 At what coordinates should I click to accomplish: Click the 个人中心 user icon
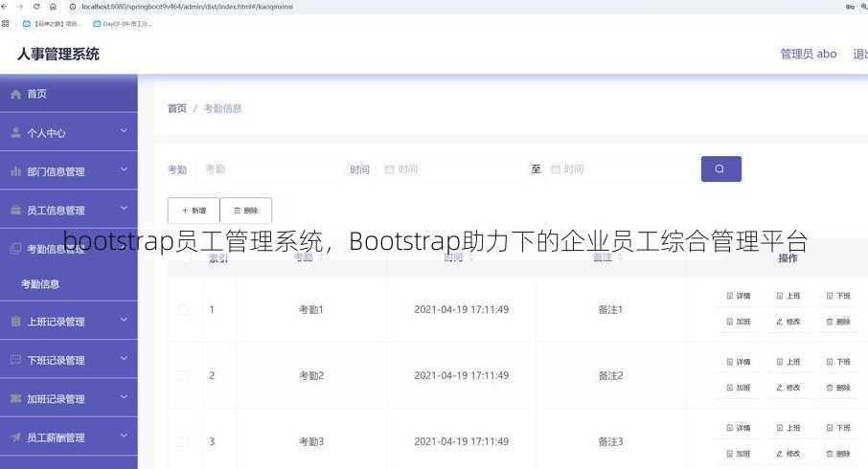click(15, 133)
